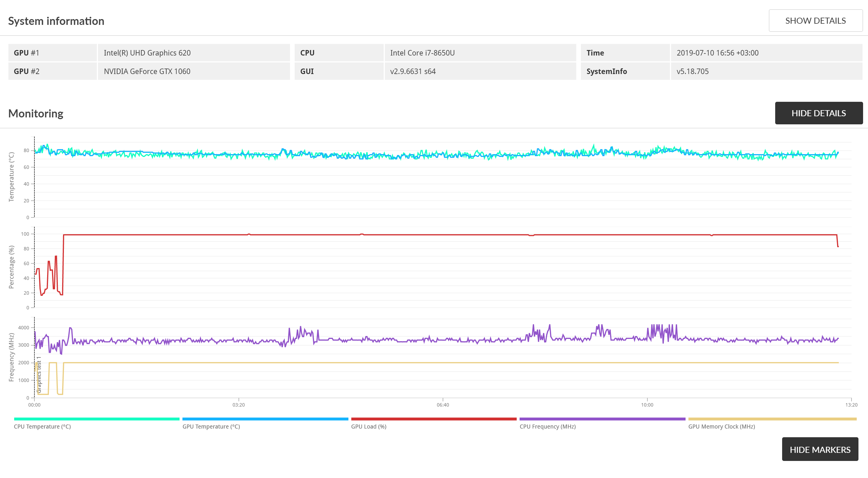The height and width of the screenshot is (478, 868).
Task: Click the 00:00 time axis label
Action: 34,405
